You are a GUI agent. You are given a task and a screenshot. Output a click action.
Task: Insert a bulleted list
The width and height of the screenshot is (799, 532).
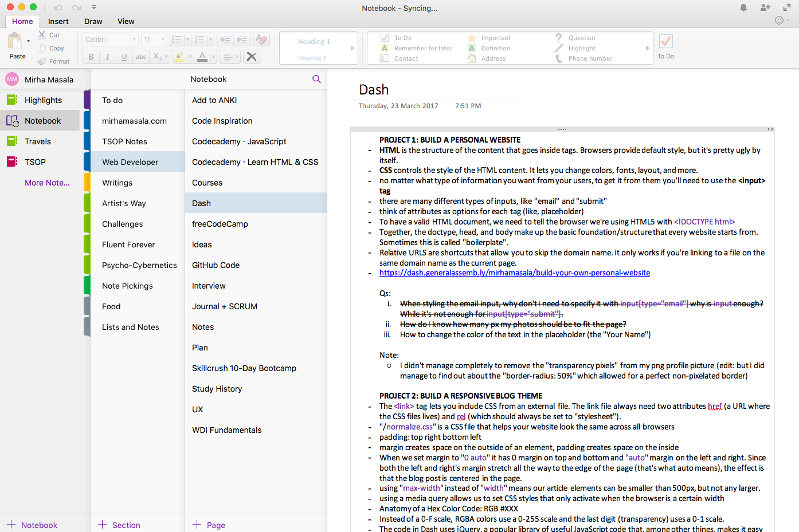point(177,40)
